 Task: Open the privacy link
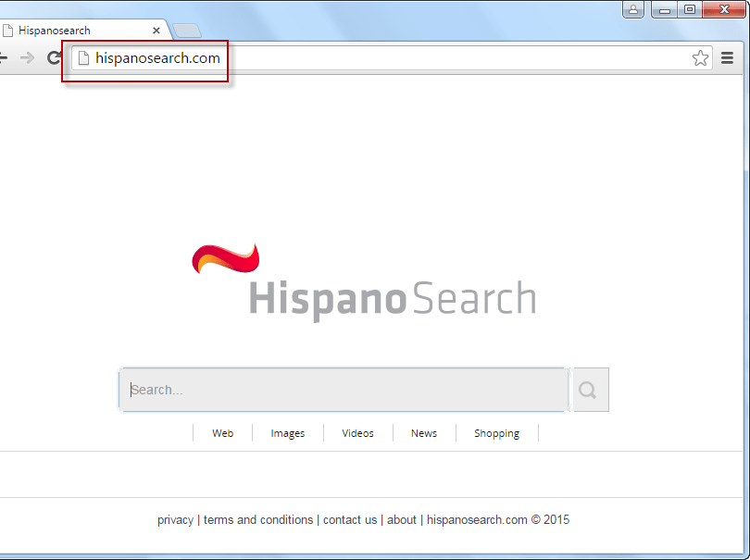(x=176, y=520)
